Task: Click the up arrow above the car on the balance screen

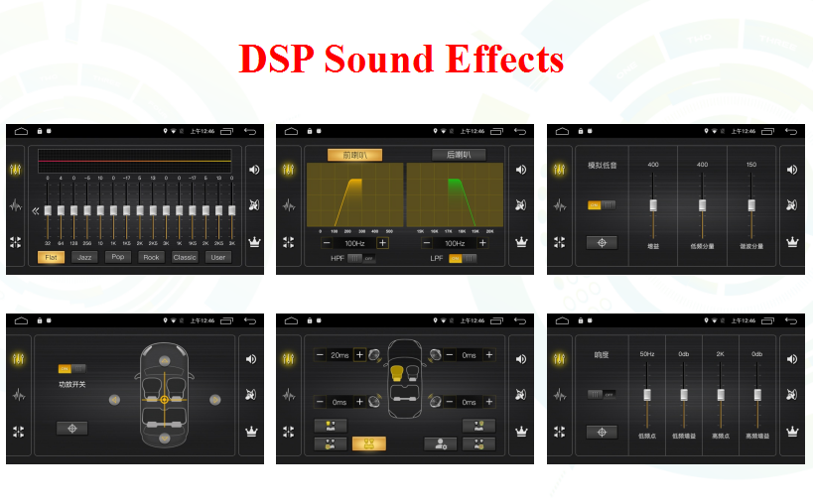Action: 165,360
